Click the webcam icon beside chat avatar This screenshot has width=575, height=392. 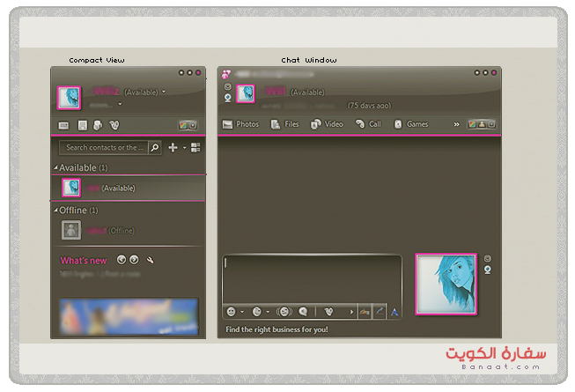(x=489, y=270)
